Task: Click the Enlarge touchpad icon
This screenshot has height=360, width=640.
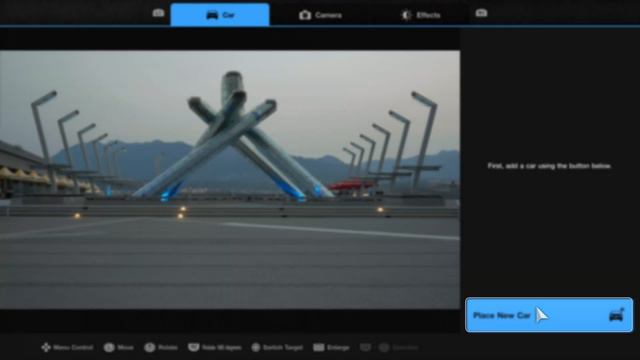Action: (x=319, y=347)
